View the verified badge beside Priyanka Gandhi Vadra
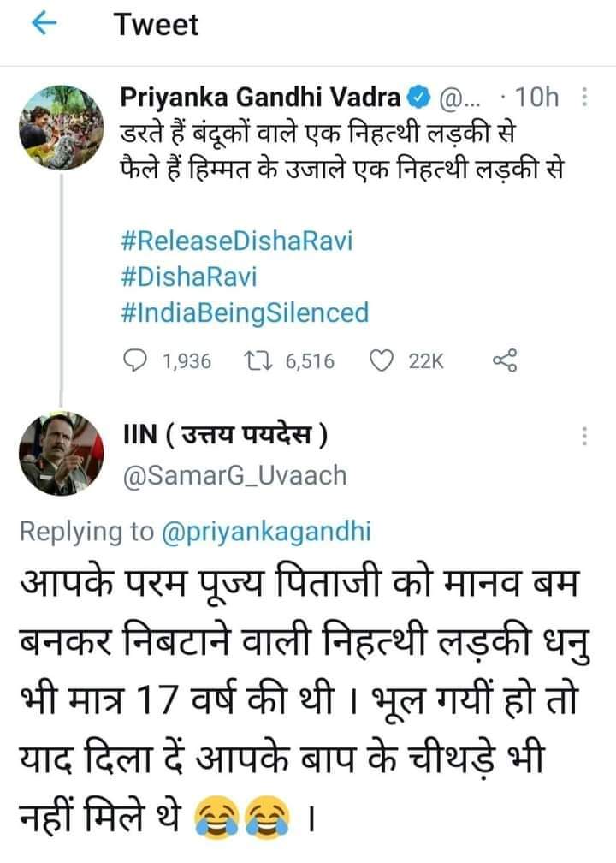 tap(418, 98)
